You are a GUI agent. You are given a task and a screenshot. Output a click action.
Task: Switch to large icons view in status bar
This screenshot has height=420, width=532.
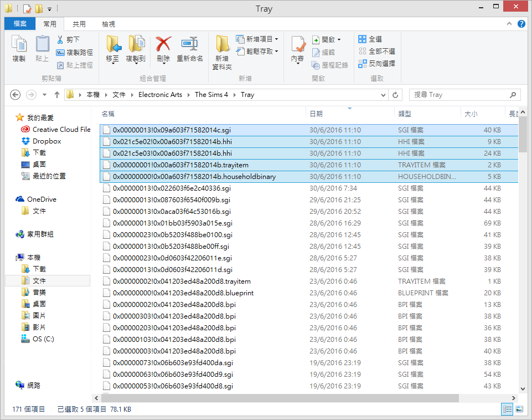pos(519,409)
